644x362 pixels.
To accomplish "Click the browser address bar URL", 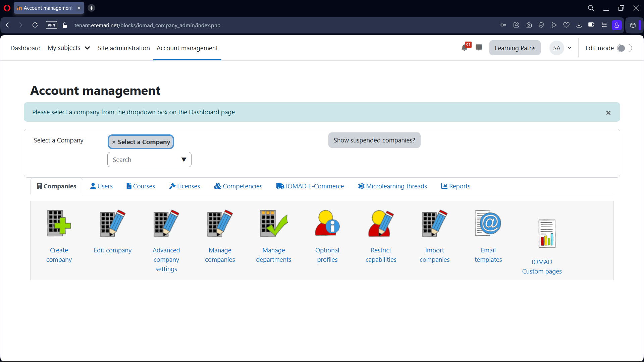I will pyautogui.click(x=147, y=25).
